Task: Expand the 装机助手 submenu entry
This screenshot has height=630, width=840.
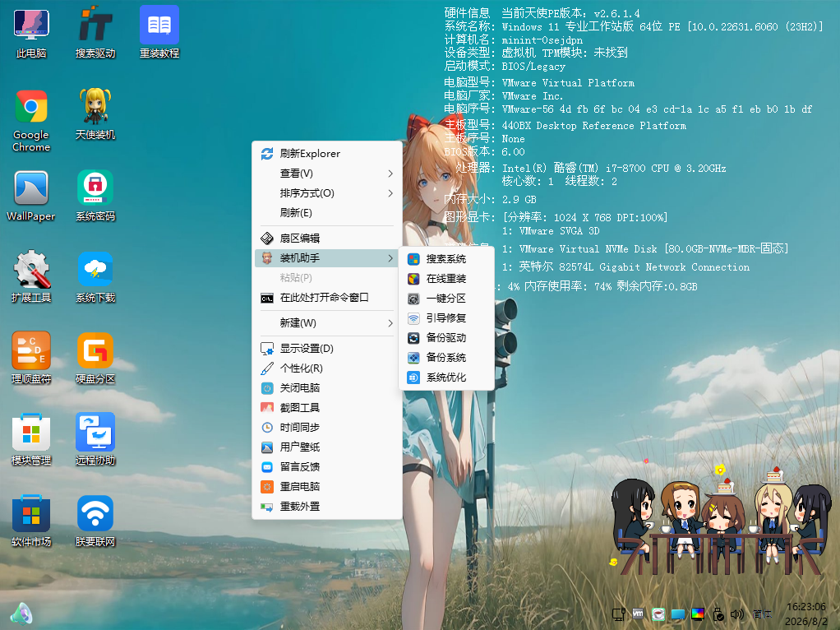Action: [x=327, y=258]
